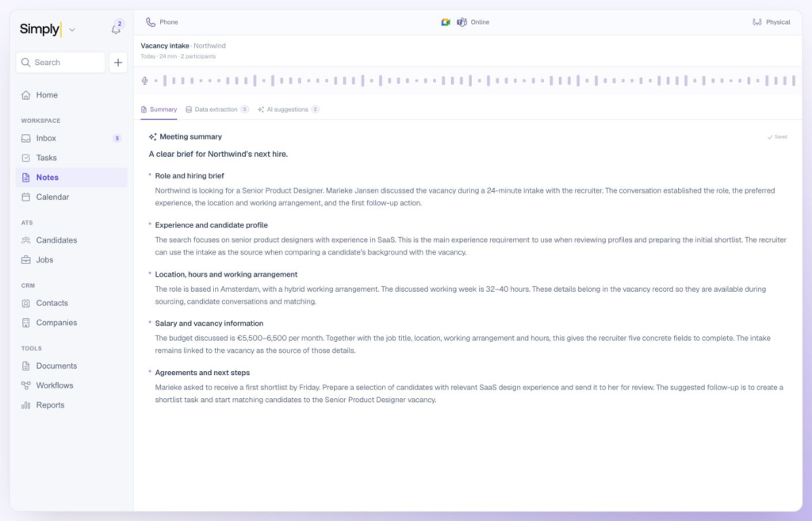Open the notifications bell
812x521 pixels.
(116, 29)
